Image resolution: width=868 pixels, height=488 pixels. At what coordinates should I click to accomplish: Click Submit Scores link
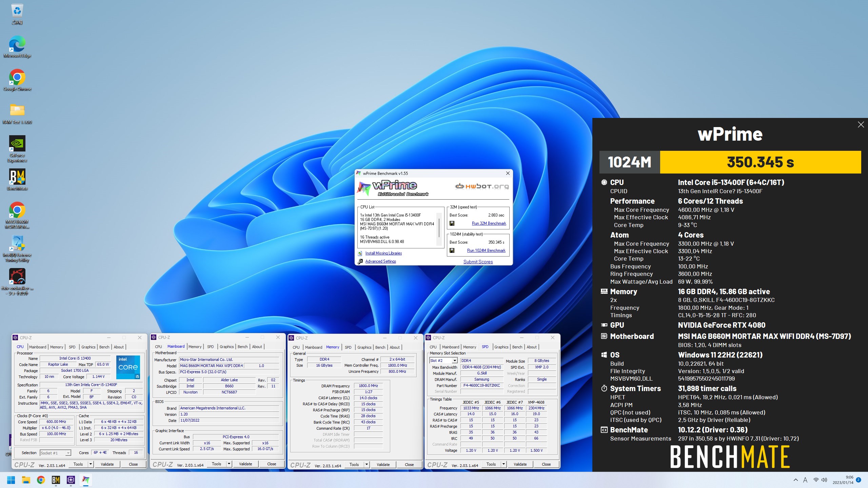pyautogui.click(x=478, y=262)
